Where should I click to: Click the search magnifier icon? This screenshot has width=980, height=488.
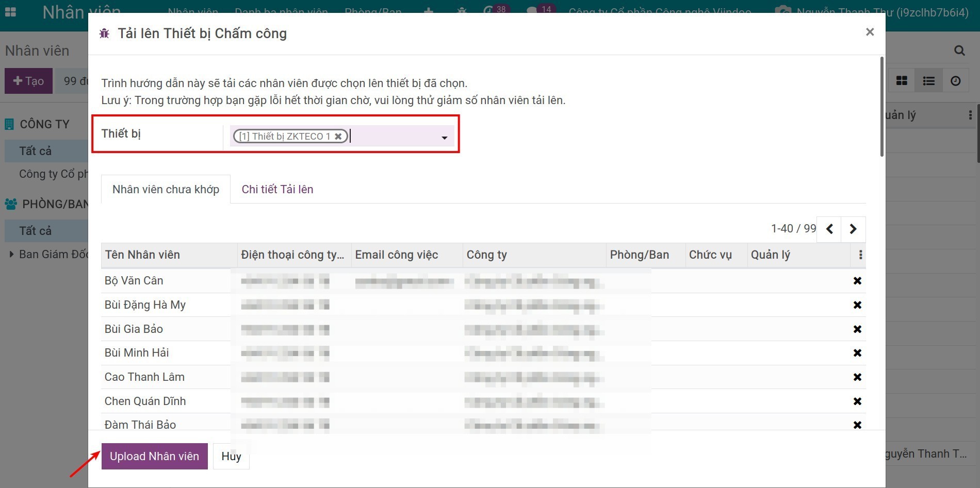959,51
